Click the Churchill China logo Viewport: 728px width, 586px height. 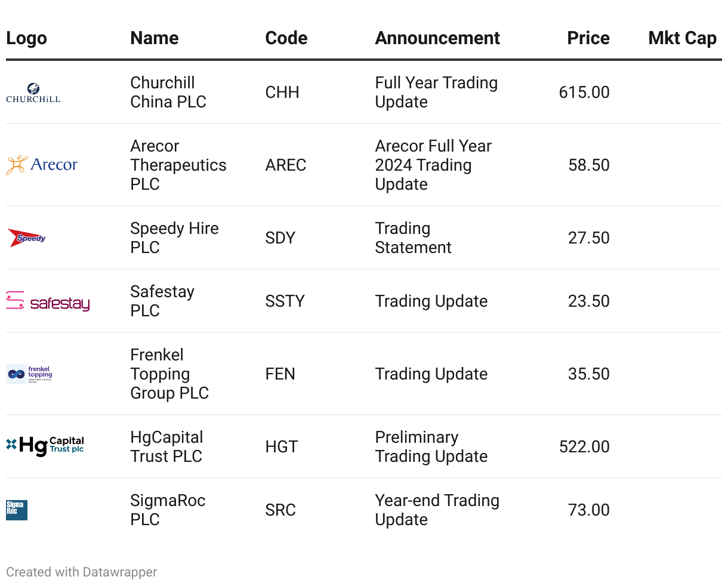click(x=33, y=92)
